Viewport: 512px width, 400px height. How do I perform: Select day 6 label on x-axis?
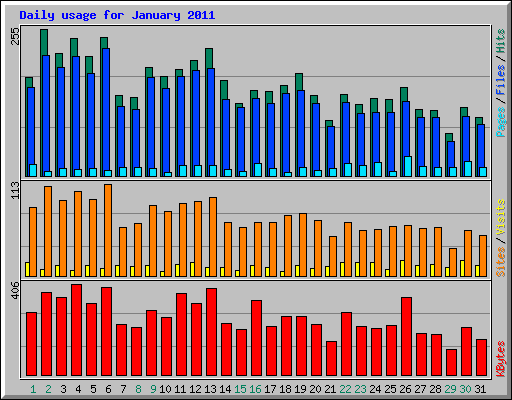tap(108, 389)
